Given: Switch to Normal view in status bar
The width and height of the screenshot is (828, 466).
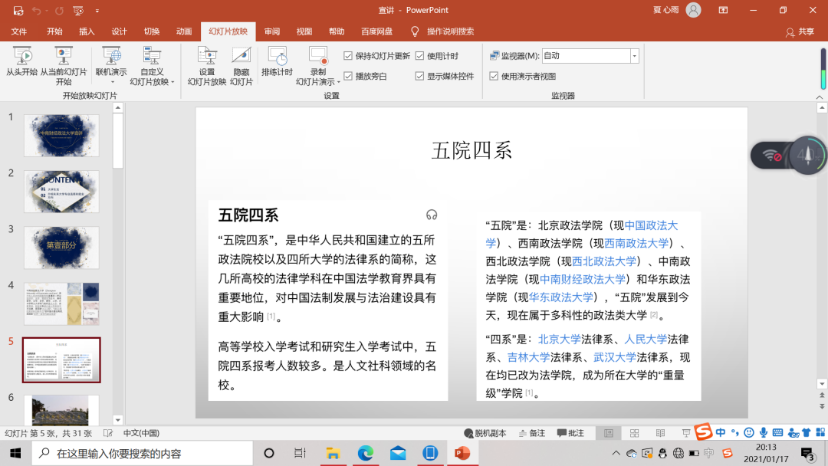Looking at the screenshot, I should (x=608, y=433).
